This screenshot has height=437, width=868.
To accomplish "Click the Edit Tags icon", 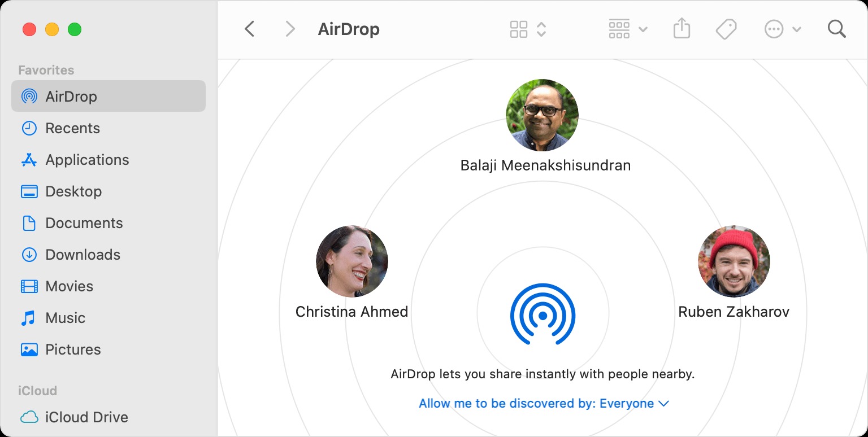I will tap(726, 29).
